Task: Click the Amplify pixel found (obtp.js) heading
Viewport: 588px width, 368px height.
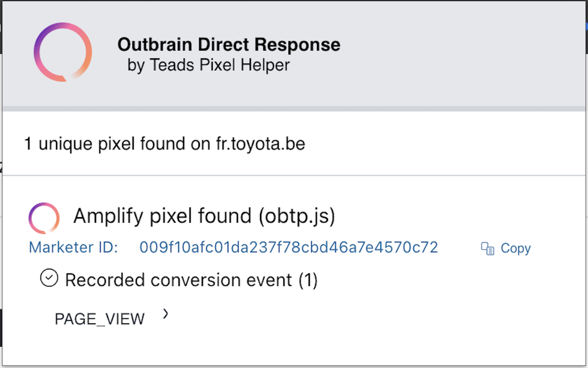Action: 204,216
